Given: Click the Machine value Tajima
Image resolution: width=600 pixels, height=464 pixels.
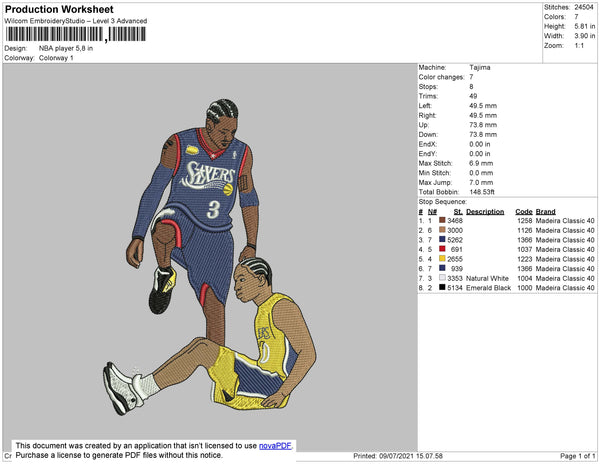Looking at the screenshot, I should tap(480, 67).
